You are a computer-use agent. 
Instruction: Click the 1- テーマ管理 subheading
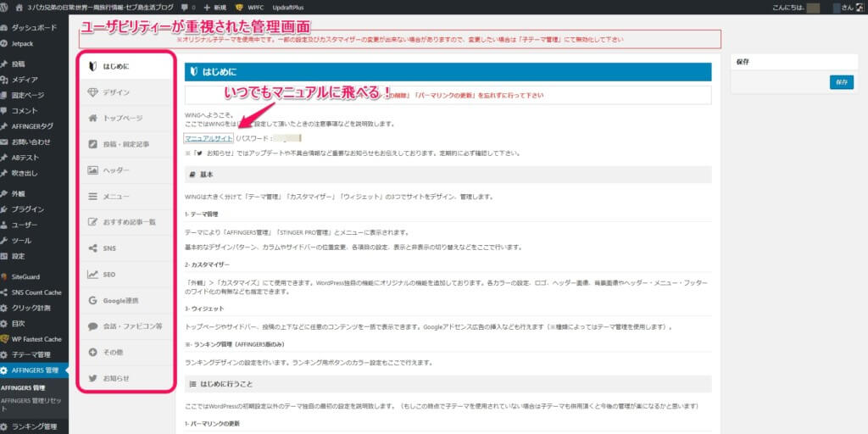click(202, 214)
